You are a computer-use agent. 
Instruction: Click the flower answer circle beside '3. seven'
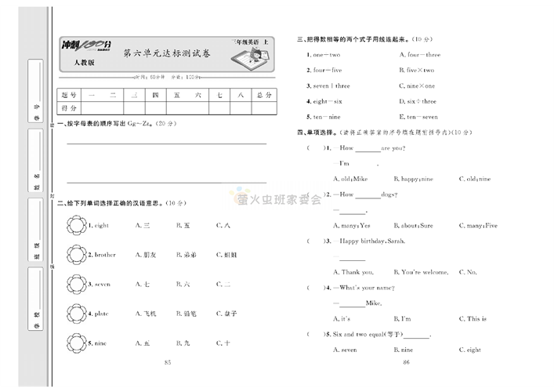pos(76,284)
